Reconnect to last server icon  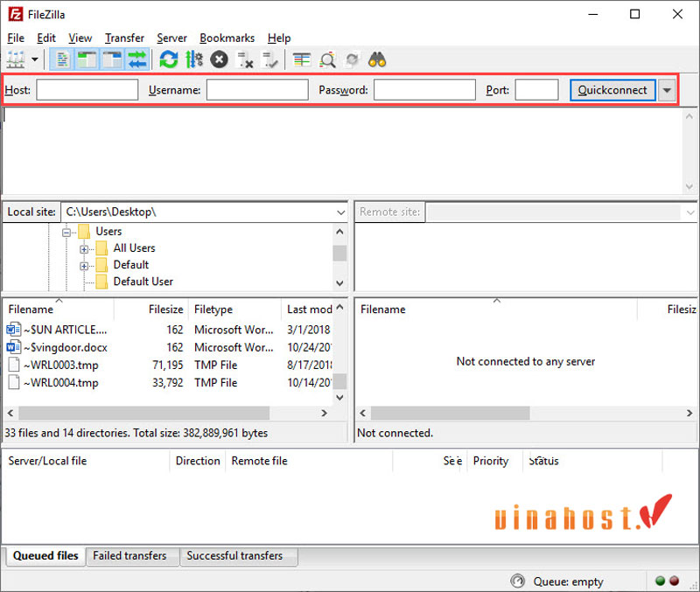click(270, 59)
